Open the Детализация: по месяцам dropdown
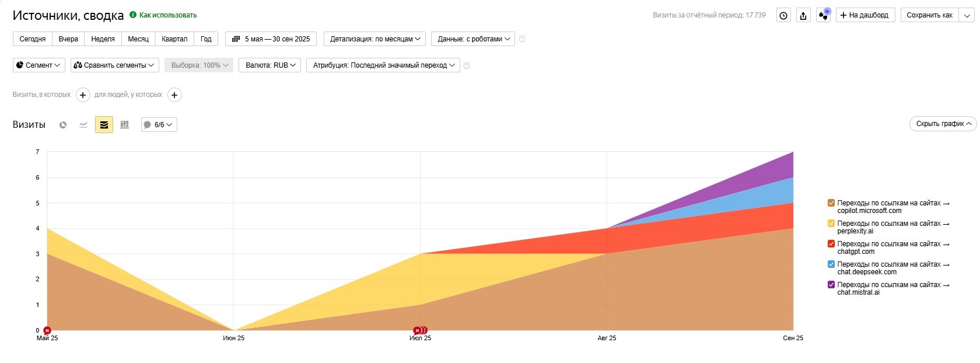The width and height of the screenshot is (980, 363). point(374,39)
